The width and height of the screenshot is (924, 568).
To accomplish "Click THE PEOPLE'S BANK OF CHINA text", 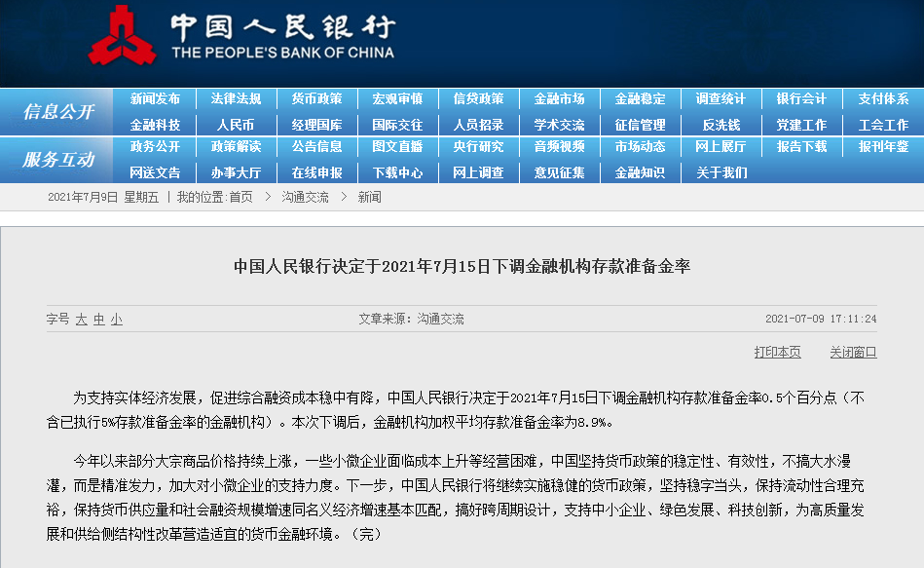I will click(283, 53).
